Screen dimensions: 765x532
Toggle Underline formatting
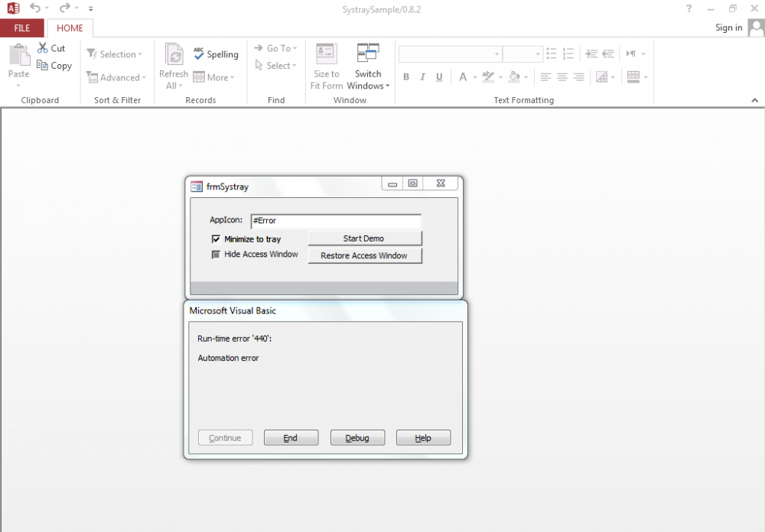click(439, 77)
